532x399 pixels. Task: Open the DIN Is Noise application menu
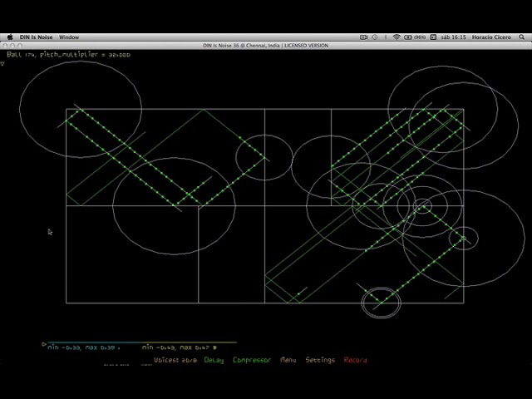(x=36, y=37)
